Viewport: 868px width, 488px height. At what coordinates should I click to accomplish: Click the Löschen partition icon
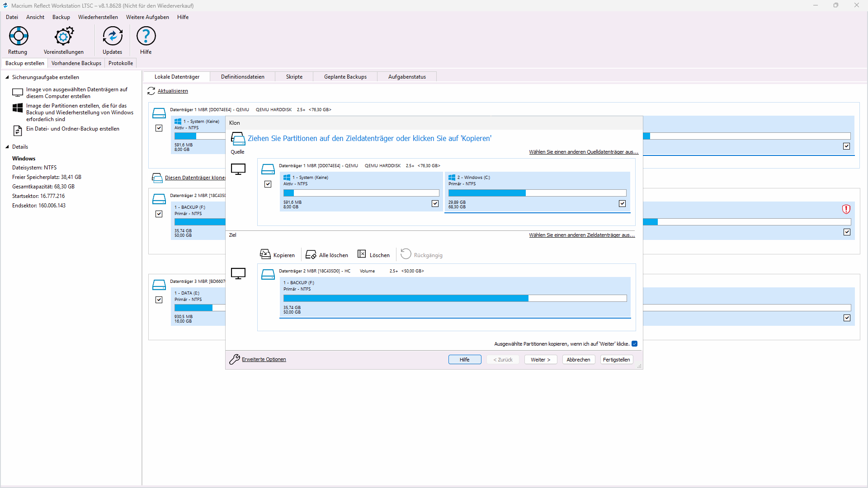point(362,254)
